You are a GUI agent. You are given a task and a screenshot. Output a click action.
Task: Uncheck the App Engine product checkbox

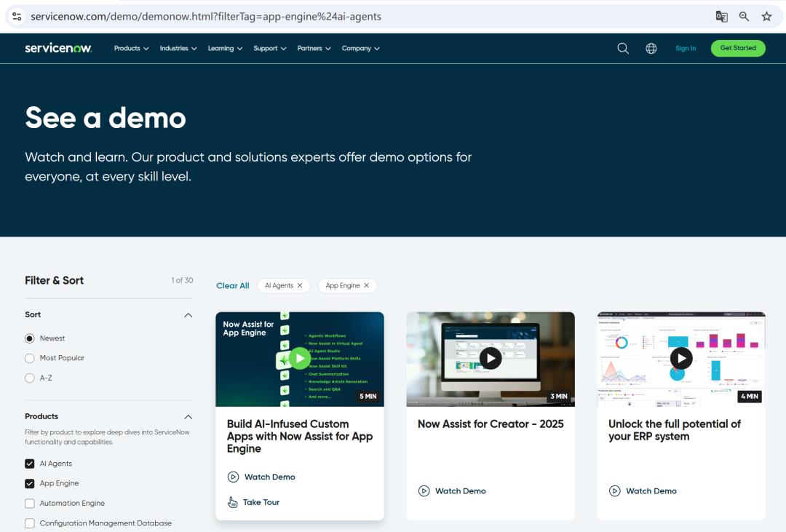point(30,483)
